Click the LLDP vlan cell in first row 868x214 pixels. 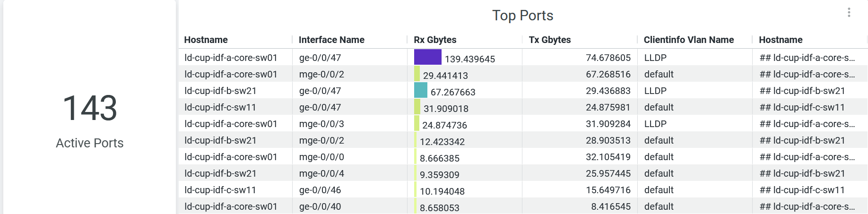click(655, 58)
